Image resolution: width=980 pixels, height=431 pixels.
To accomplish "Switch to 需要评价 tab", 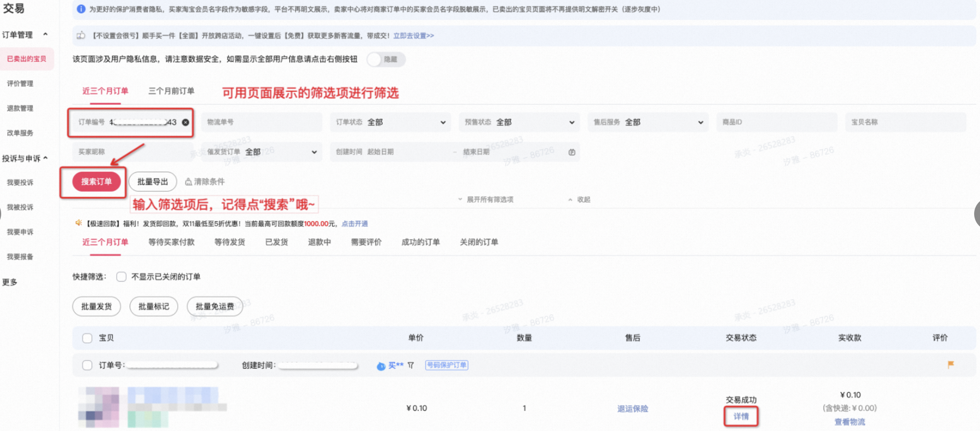I will [366, 242].
